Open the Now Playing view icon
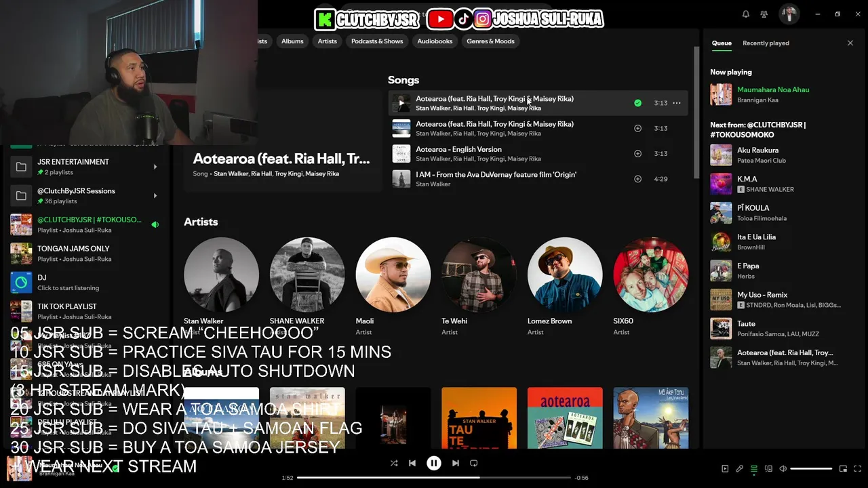Screen dimensions: 868x488 [725, 469]
